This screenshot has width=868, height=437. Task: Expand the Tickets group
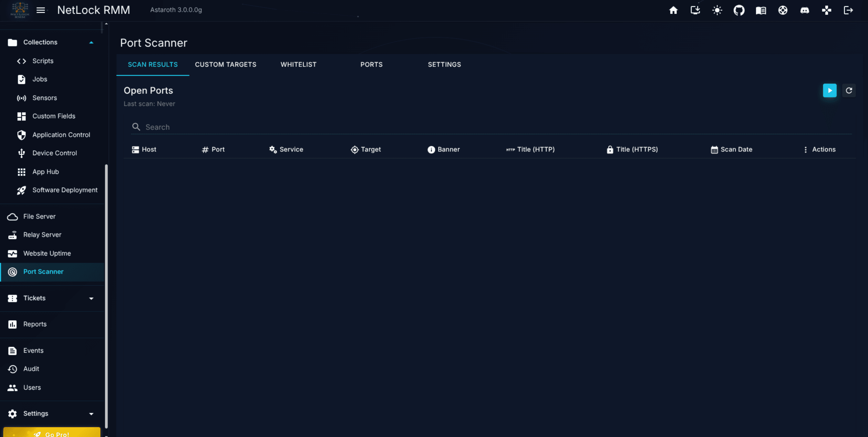52,298
